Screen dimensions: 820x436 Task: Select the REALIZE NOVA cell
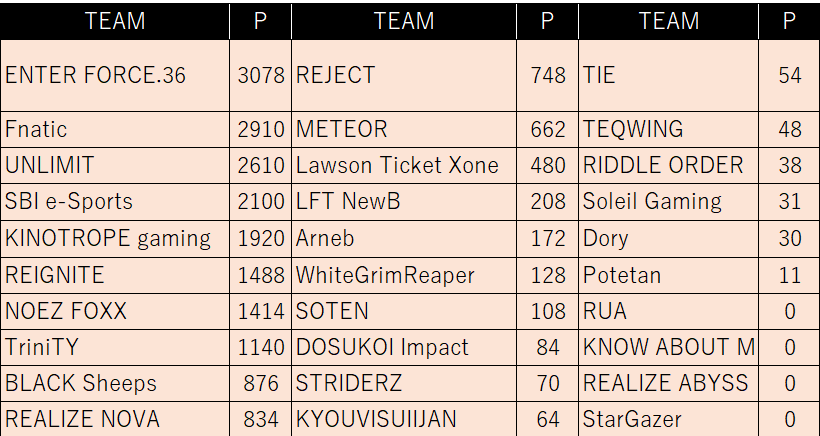click(x=82, y=419)
